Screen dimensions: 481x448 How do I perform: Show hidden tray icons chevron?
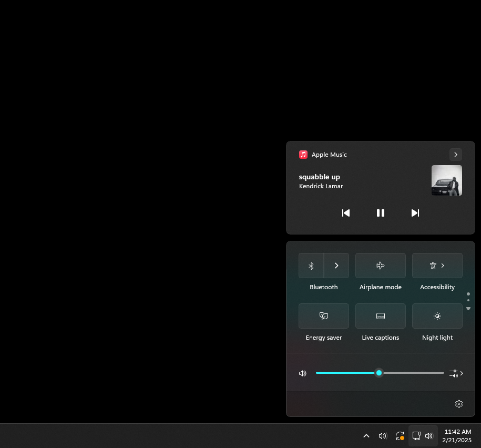pyautogui.click(x=366, y=436)
